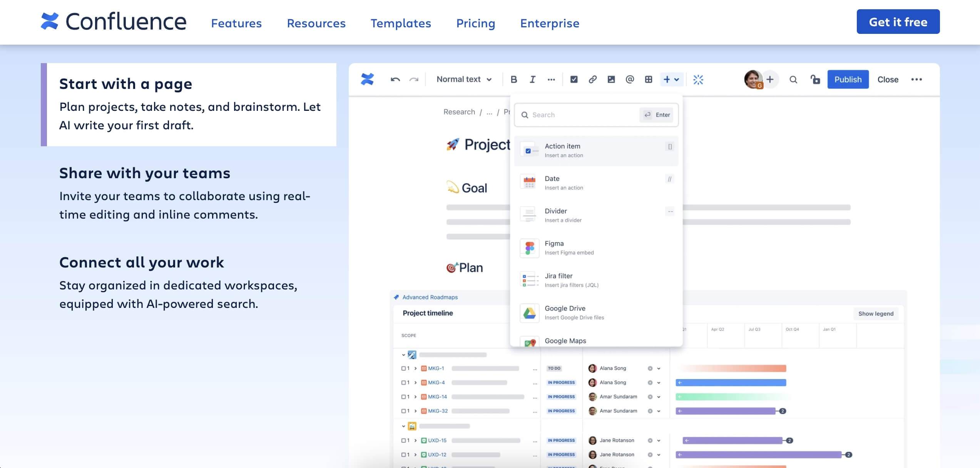Viewport: 980px width, 468px height.
Task: Open Atlassian Intelligence with the sparkle icon
Action: 698,79
